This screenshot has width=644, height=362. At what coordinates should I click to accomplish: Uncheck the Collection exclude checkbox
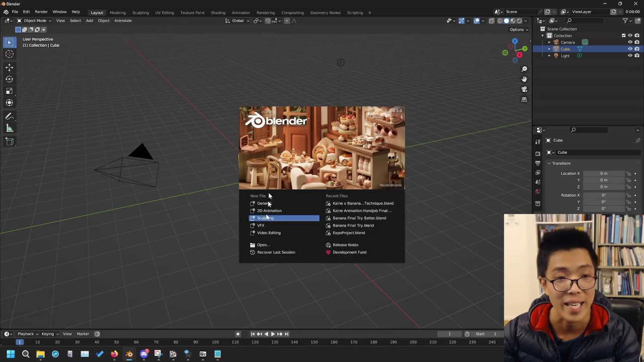624,36
